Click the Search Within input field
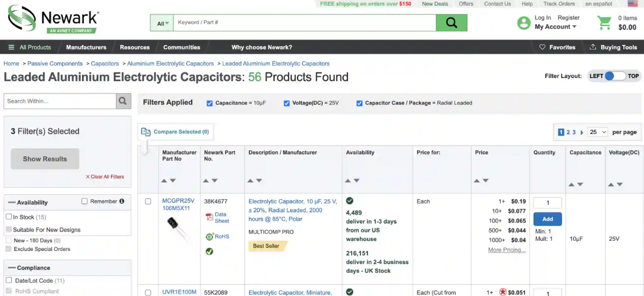Image resolution: width=644 pixels, height=296 pixels. (x=60, y=101)
